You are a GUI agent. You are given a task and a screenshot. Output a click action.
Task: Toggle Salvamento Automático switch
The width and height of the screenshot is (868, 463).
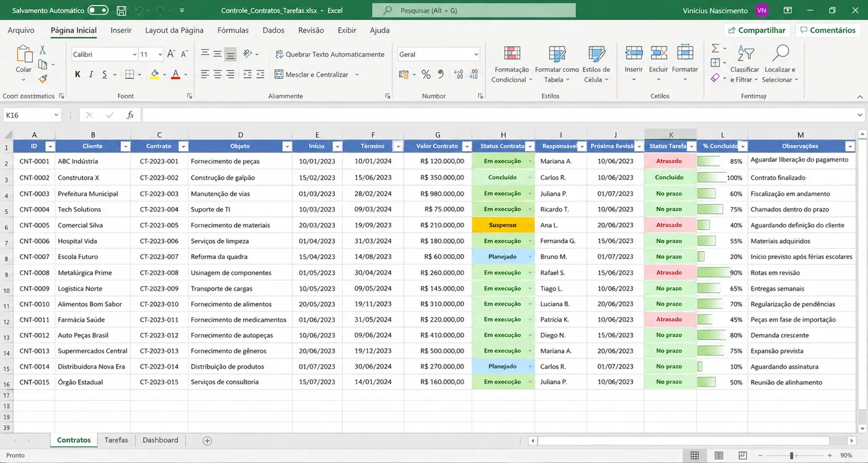pos(98,11)
